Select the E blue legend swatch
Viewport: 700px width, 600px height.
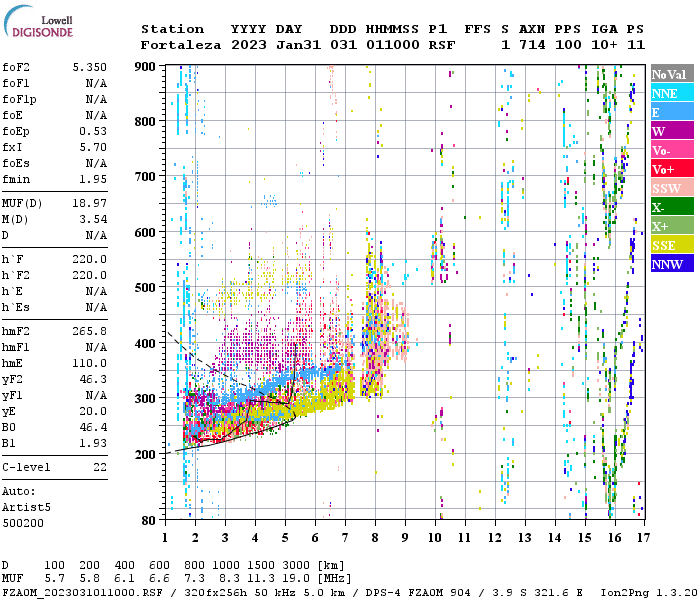point(672,112)
